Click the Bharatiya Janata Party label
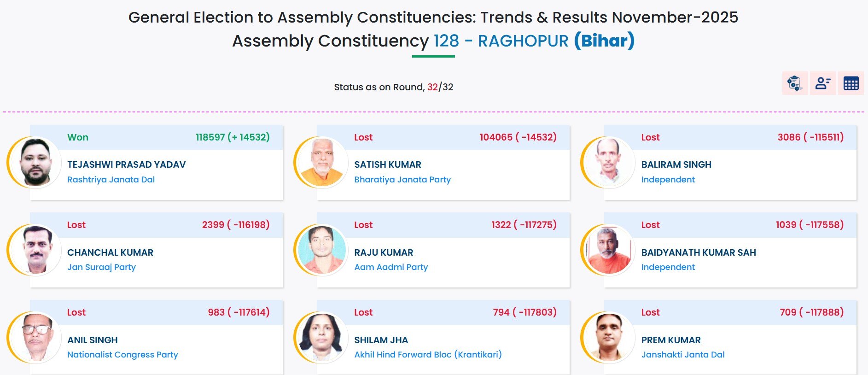The height and width of the screenshot is (375, 868). [402, 180]
